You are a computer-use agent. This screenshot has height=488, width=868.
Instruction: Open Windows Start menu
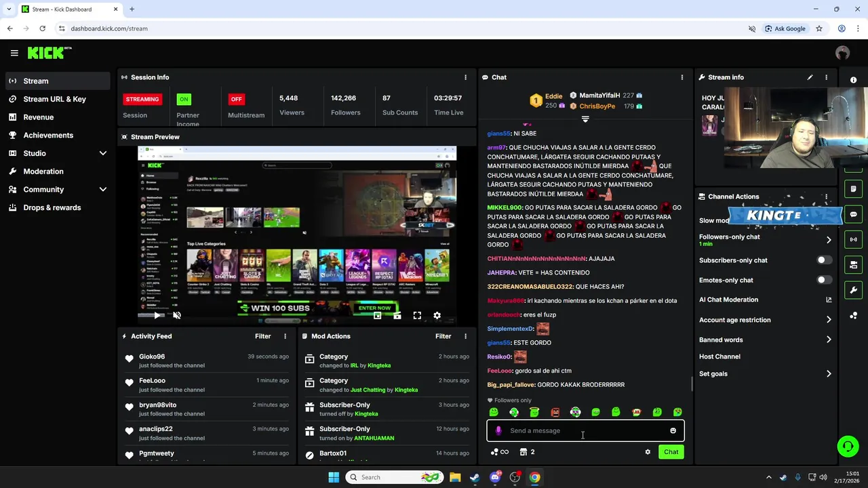click(334, 477)
